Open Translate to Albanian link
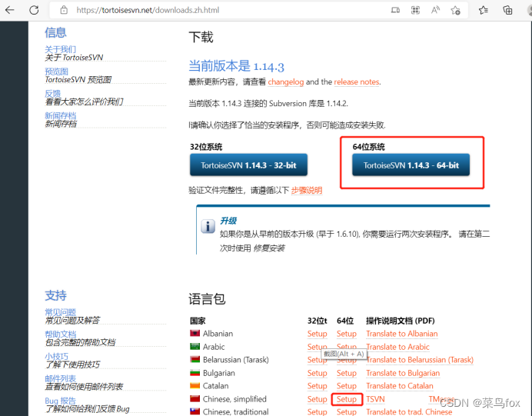The height and width of the screenshot is (416, 532). coord(402,334)
